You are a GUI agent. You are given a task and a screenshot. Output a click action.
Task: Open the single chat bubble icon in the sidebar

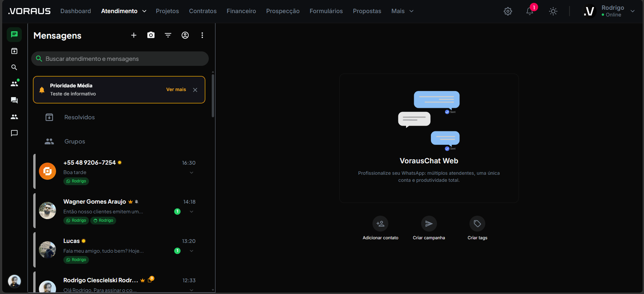coord(14,133)
